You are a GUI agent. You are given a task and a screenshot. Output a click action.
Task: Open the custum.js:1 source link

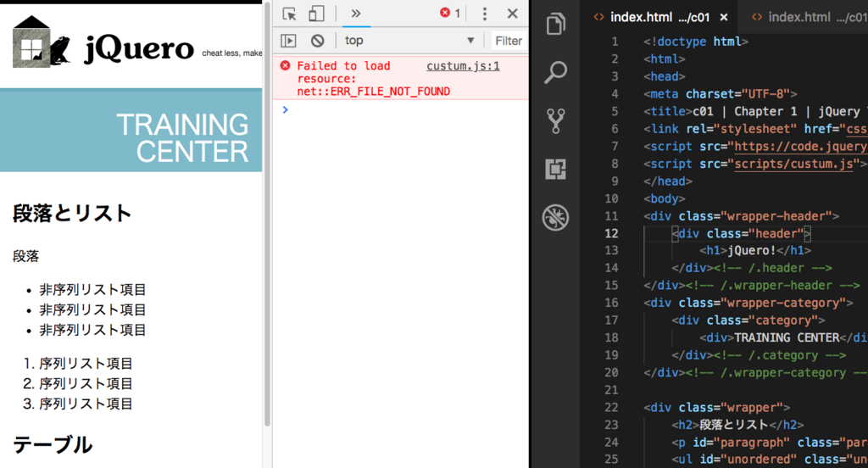(x=463, y=66)
